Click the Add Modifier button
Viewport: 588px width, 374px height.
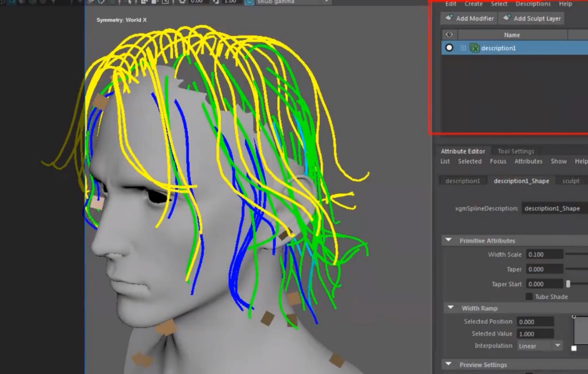coord(469,18)
